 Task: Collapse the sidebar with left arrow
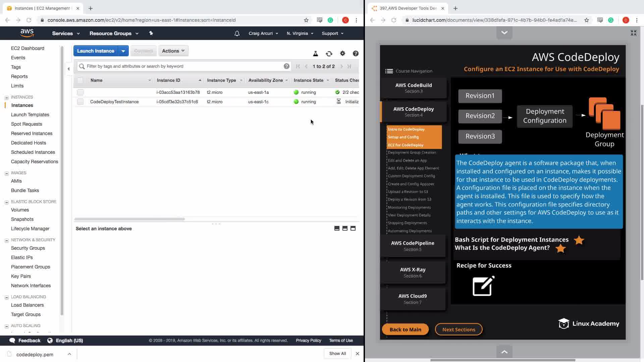pyautogui.click(x=68, y=69)
